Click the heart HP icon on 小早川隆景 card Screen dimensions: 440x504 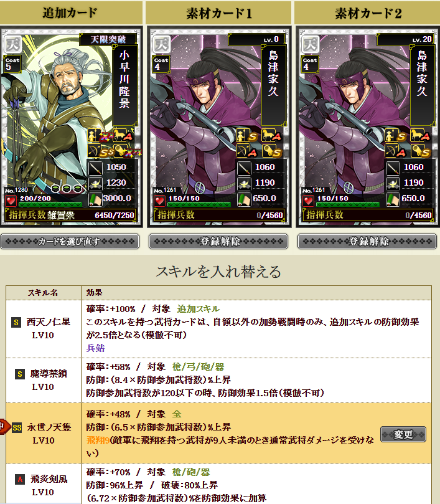(11, 201)
